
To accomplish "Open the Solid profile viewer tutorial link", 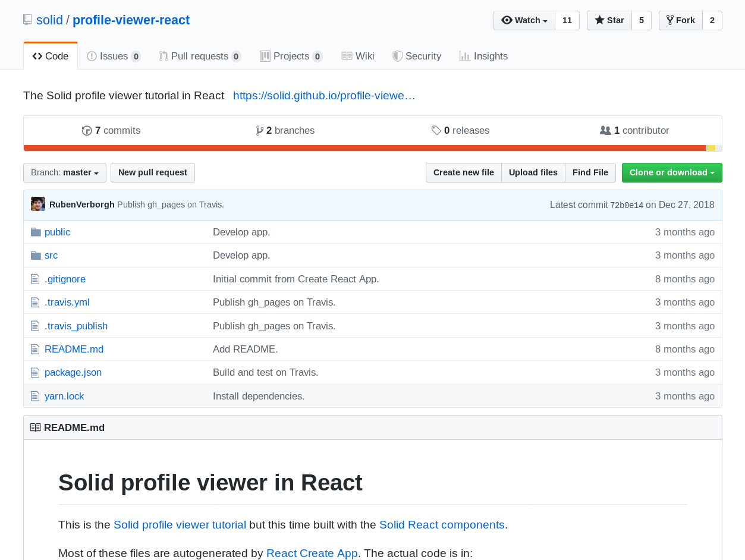I will 180,524.
